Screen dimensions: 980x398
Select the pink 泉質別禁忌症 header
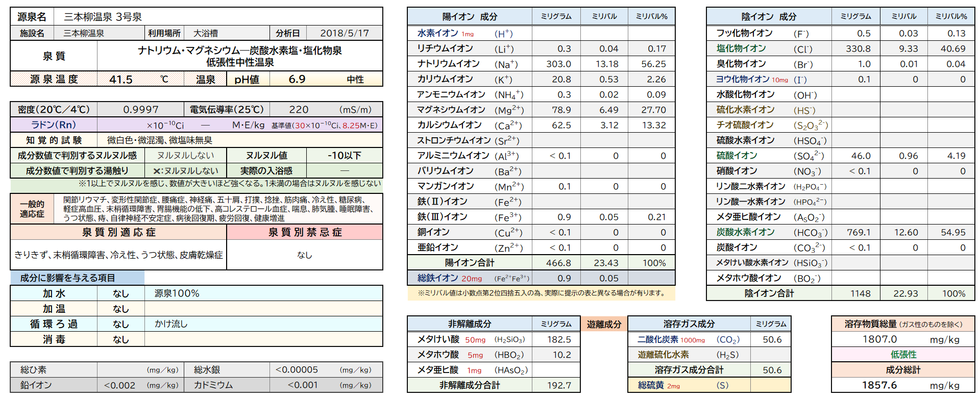pyautogui.click(x=305, y=232)
